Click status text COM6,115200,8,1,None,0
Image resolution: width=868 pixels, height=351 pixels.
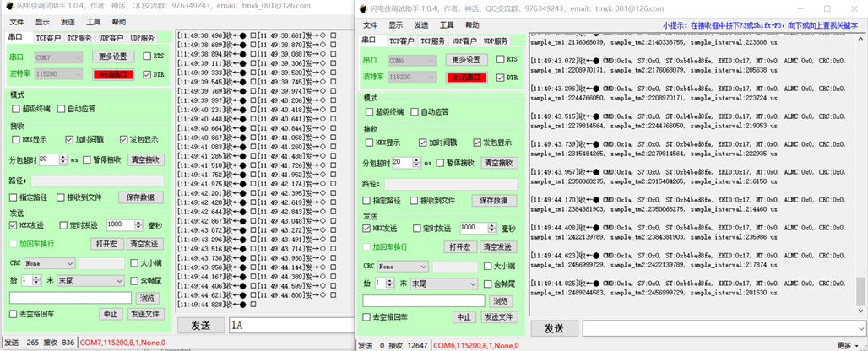point(475,346)
